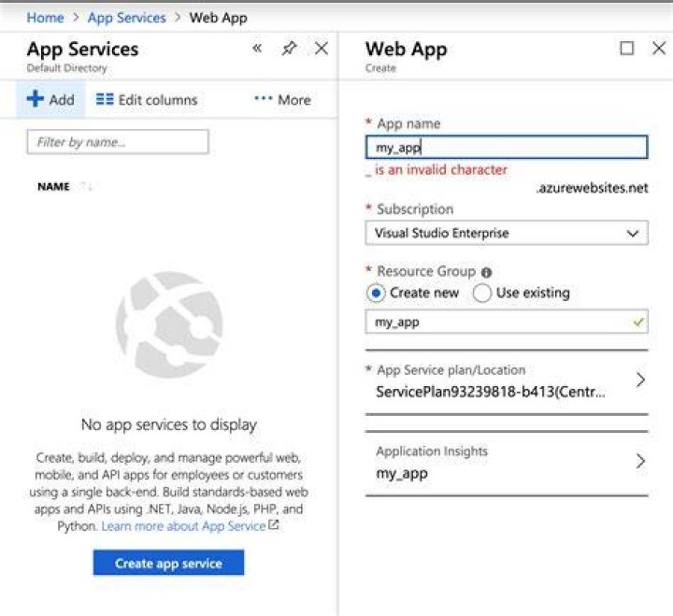Screen dimensions: 673x616
Task: Open the Edit columns option
Action: [147, 100]
